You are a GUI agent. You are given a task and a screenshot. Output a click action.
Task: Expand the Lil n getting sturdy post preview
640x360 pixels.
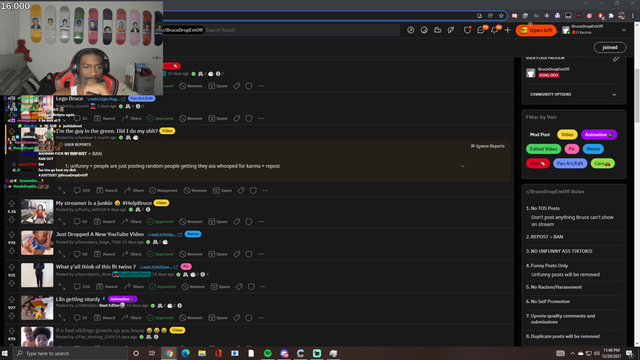(x=62, y=318)
